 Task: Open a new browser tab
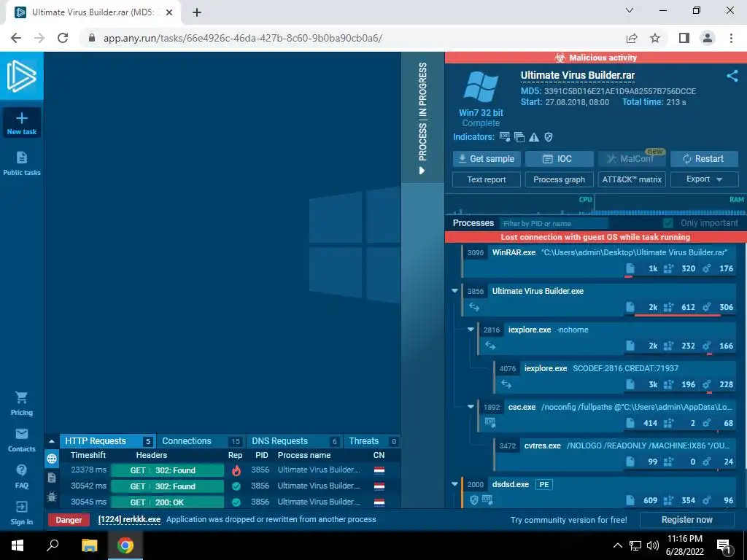(x=197, y=12)
